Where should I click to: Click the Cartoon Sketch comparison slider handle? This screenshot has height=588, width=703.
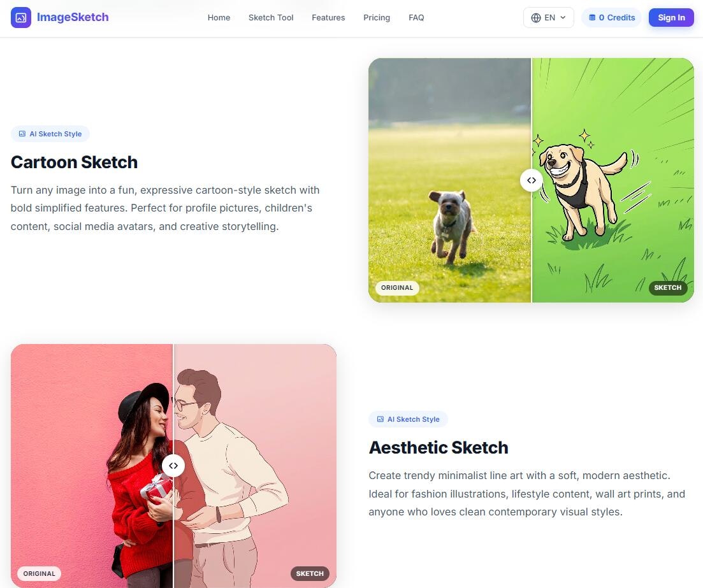[532, 180]
